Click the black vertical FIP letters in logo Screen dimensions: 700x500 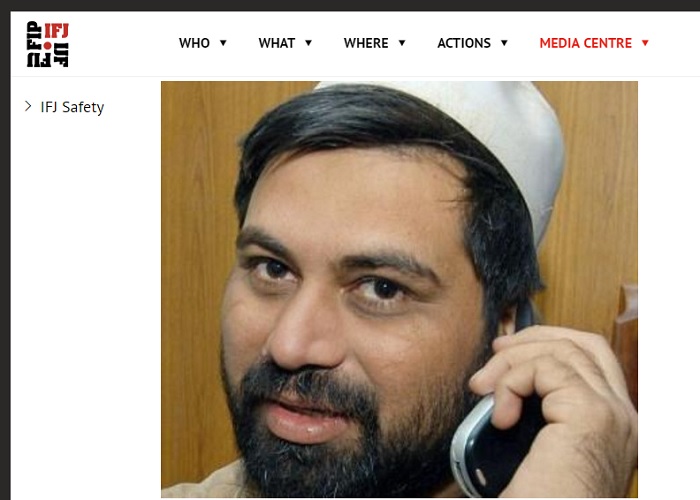coord(34,35)
